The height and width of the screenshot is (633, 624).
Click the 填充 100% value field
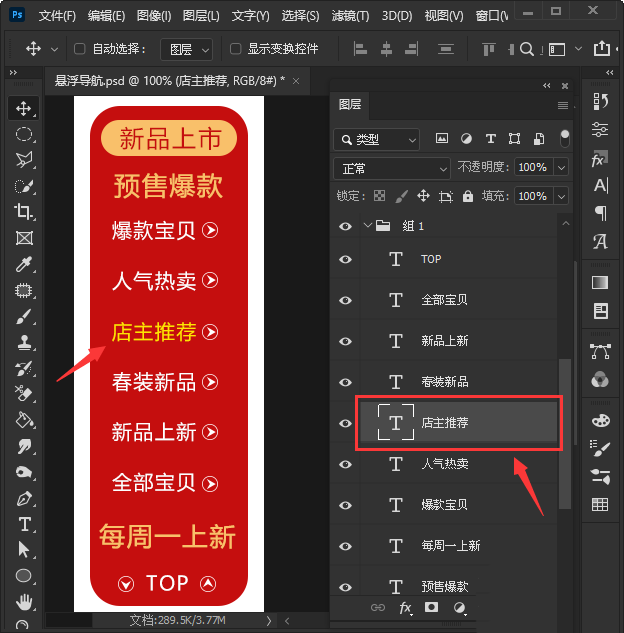tap(534, 197)
